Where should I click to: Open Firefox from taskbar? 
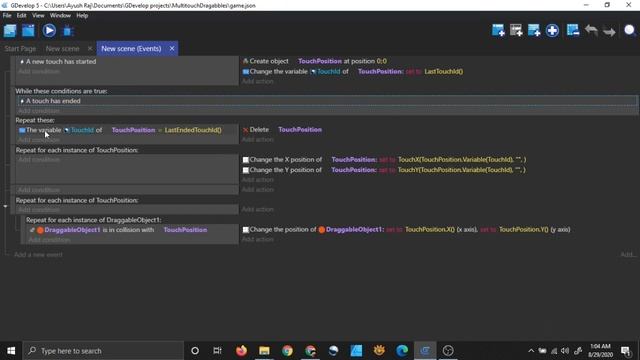click(x=241, y=351)
